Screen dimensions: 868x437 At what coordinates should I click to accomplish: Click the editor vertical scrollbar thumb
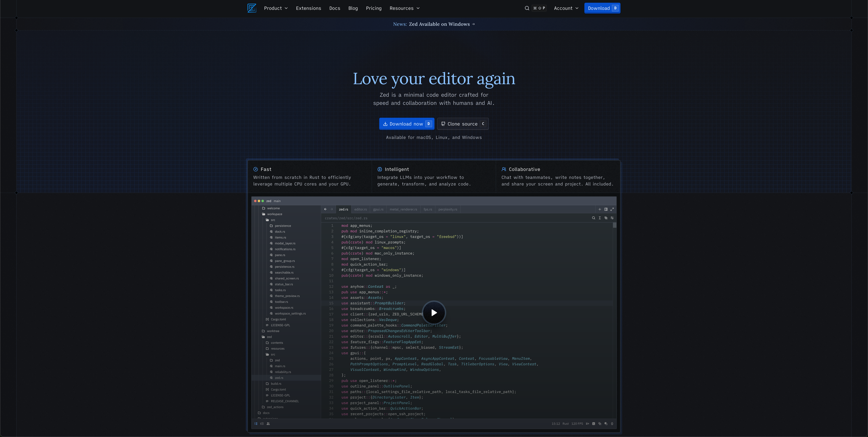click(x=615, y=225)
